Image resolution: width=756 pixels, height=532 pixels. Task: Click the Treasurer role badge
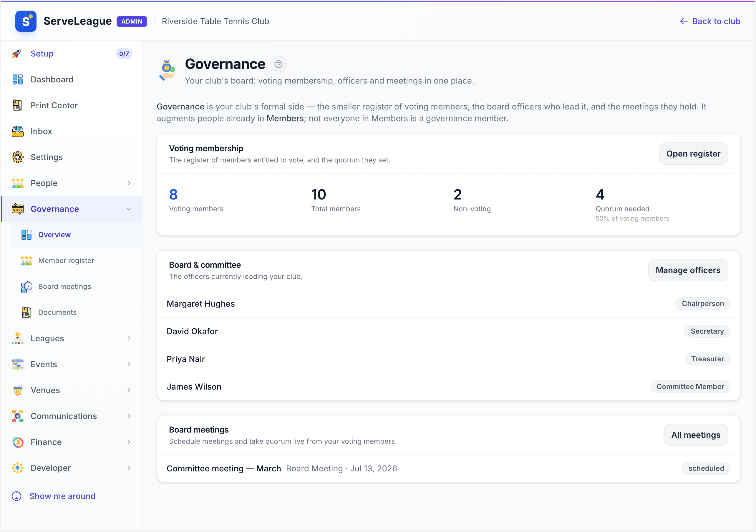pyautogui.click(x=707, y=359)
